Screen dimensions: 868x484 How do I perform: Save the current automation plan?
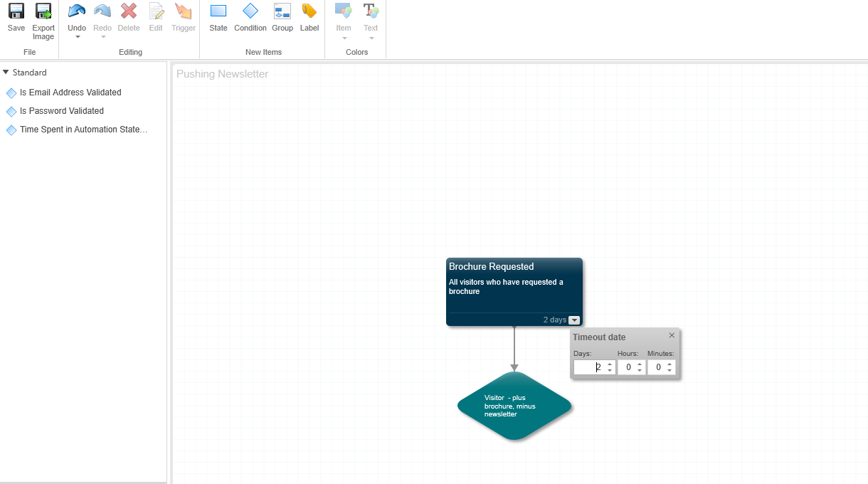click(x=16, y=19)
